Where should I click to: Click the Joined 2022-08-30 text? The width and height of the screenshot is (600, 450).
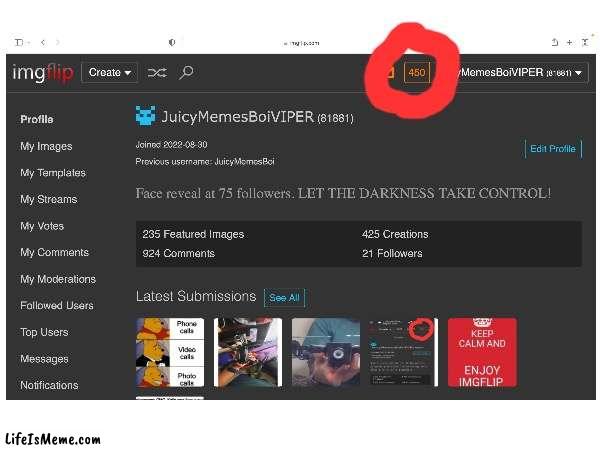pos(171,145)
